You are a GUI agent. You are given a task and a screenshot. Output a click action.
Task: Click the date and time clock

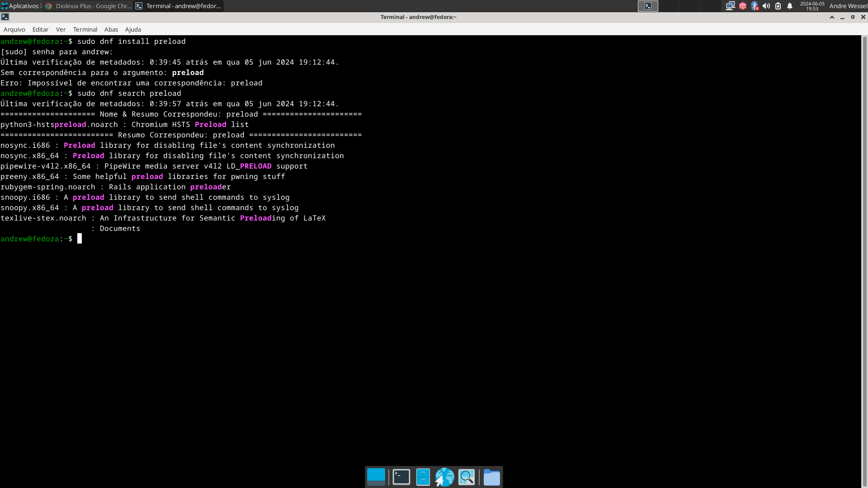point(812,6)
